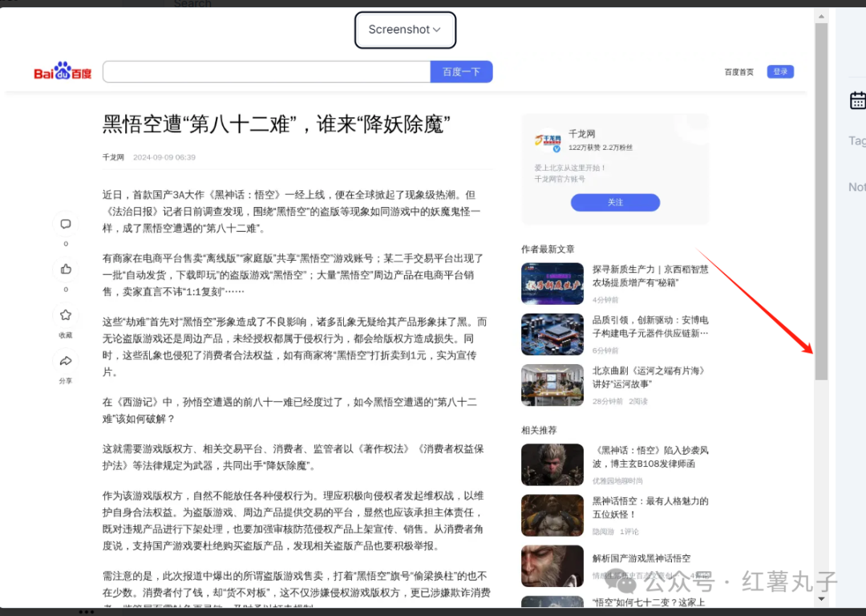
Task: Open the Screenshot dropdown
Action: tap(405, 30)
